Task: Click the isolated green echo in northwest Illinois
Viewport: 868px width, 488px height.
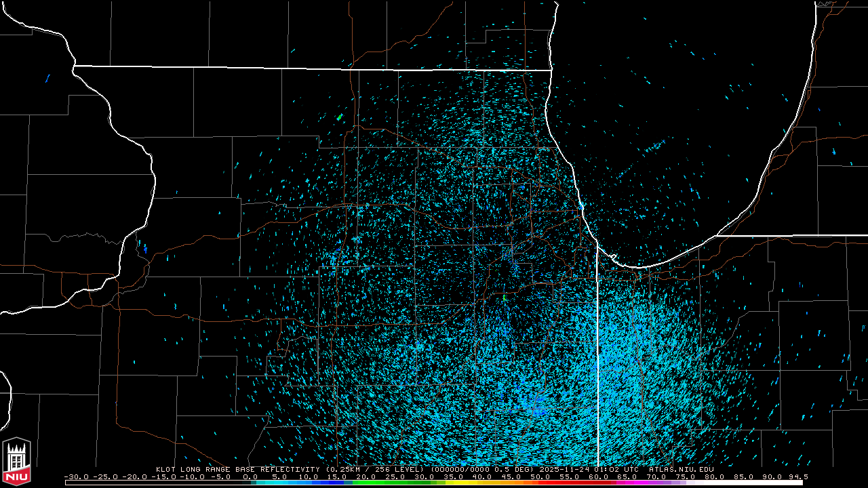Action: pos(339,117)
